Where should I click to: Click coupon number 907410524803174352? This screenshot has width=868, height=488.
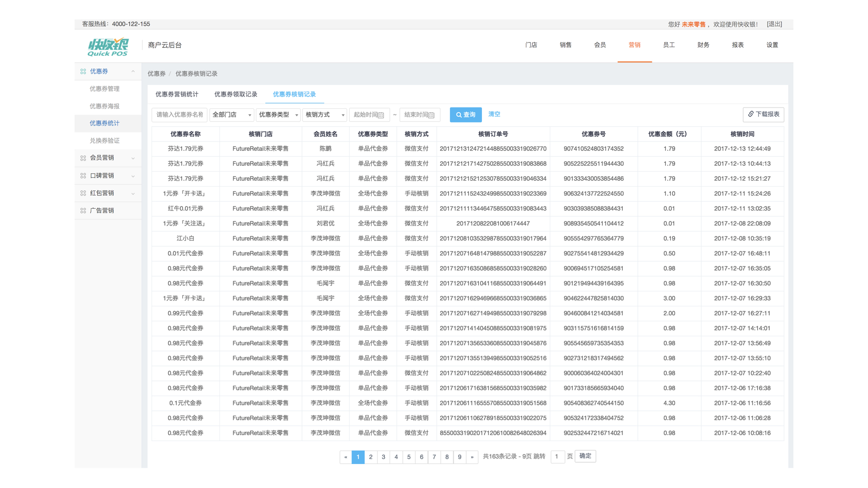click(x=594, y=149)
